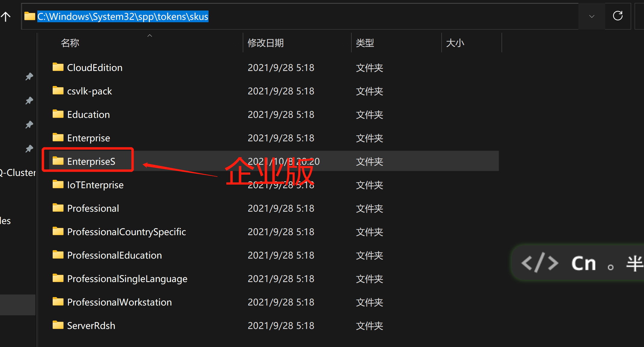The height and width of the screenshot is (347, 644).
Task: Toggle the 半 half-width mode on IME bar
Action: click(x=634, y=264)
